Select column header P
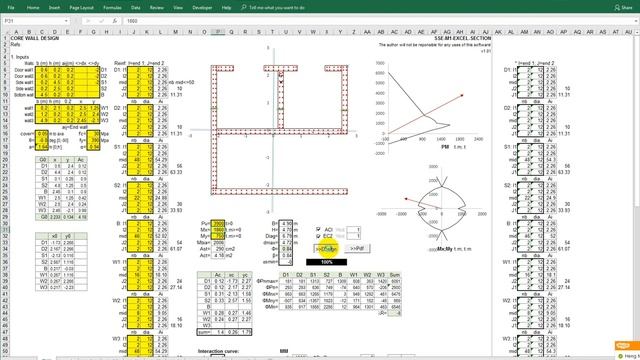Screen dimensions: 640x360 (218, 32)
